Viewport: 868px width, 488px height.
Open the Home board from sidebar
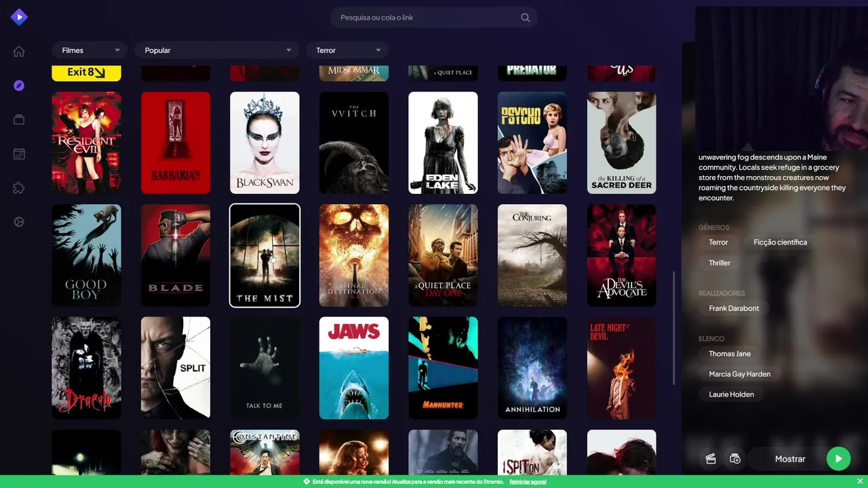(x=19, y=52)
